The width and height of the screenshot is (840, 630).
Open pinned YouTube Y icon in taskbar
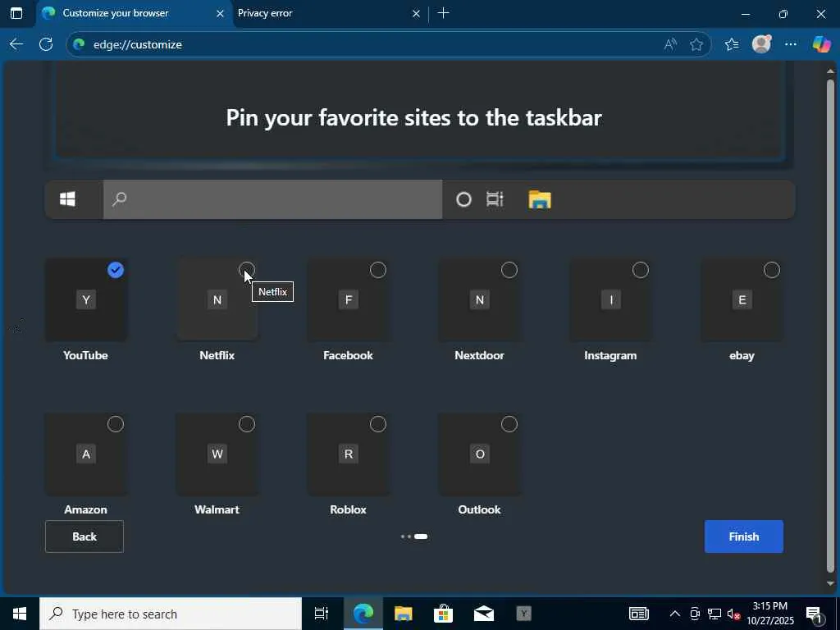[x=523, y=614]
